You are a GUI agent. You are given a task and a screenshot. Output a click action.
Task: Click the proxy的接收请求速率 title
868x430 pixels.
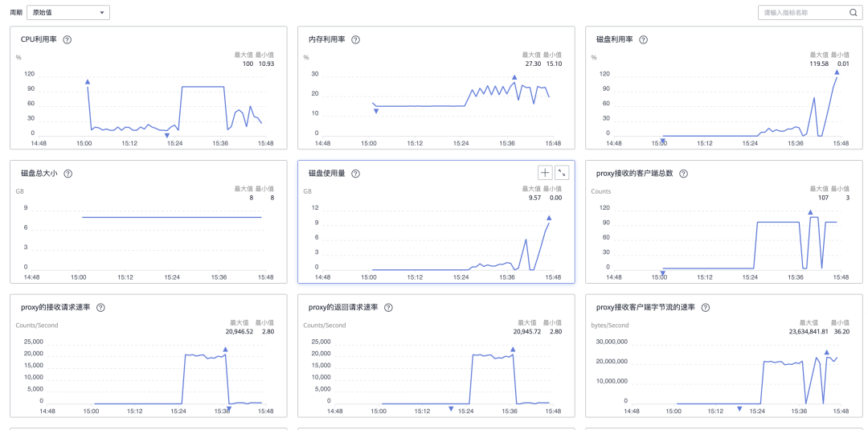pyautogui.click(x=55, y=308)
